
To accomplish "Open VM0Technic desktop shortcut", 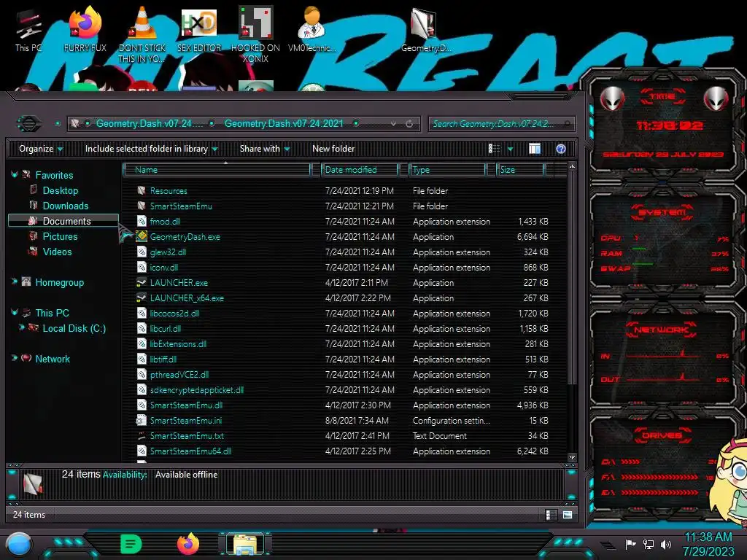I will (x=311, y=29).
